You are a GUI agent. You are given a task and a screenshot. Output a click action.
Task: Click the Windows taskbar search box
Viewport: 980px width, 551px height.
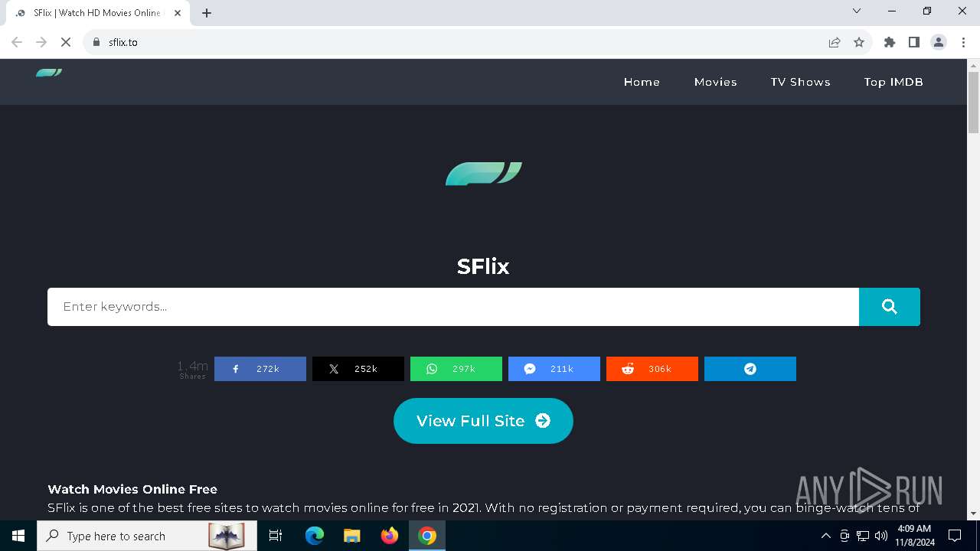pos(147,536)
